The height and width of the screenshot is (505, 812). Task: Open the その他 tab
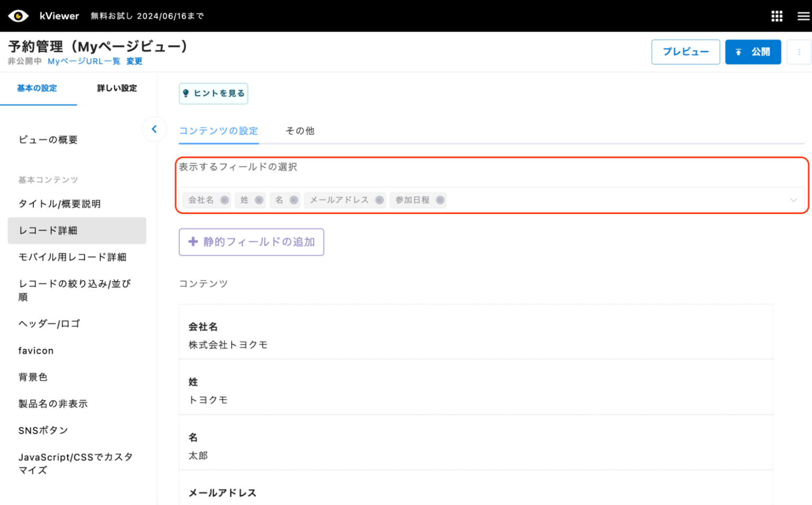(300, 130)
